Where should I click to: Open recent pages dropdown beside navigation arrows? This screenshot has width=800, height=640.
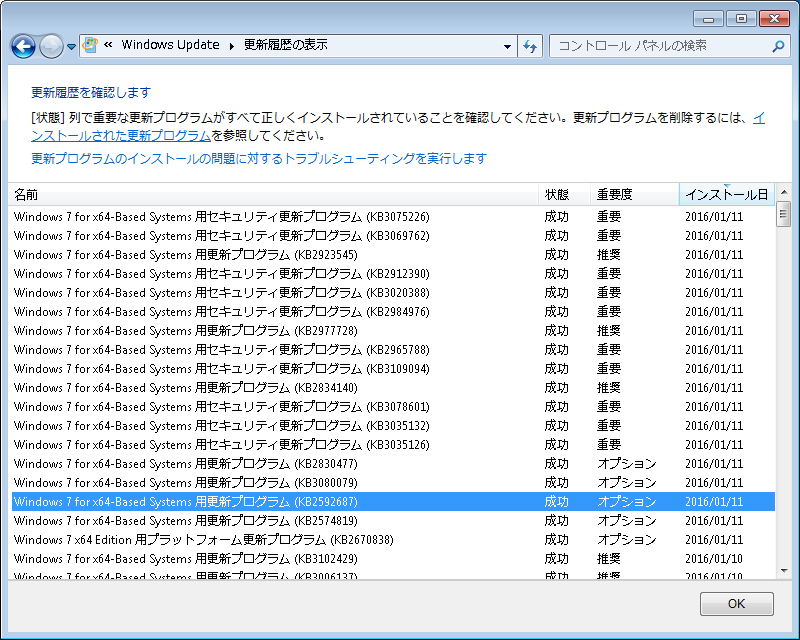pyautogui.click(x=71, y=47)
